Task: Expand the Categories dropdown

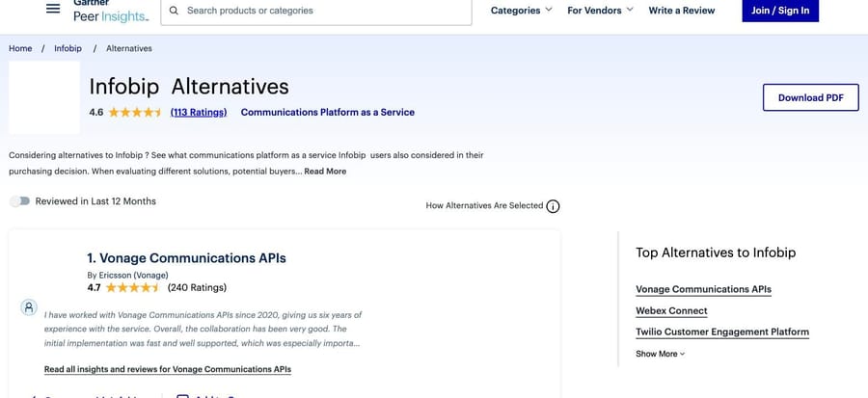Action: click(x=522, y=11)
